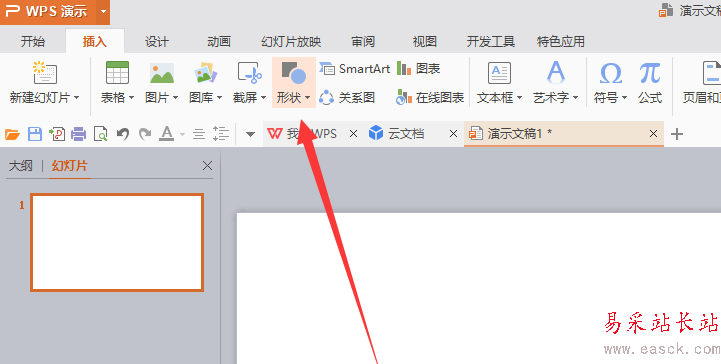This screenshot has height=364, width=721.
Task: Open the 特色应用 tab
Action: coord(561,41)
